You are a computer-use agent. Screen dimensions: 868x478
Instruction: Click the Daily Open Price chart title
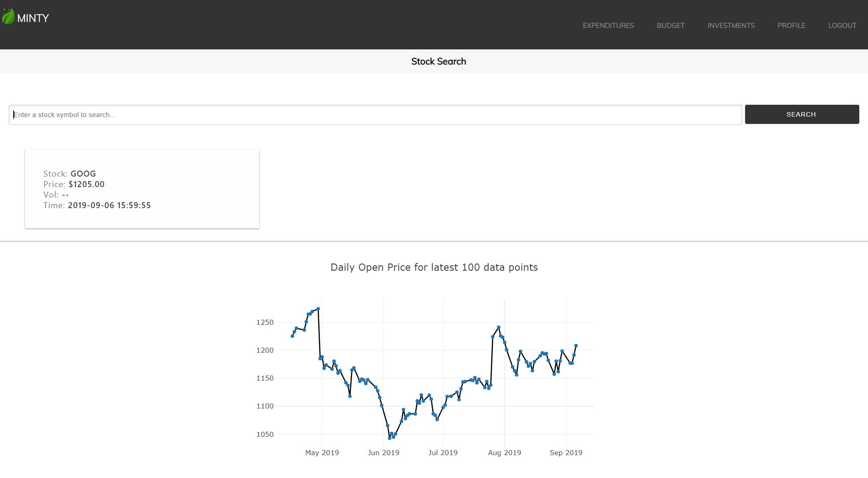coord(434,268)
